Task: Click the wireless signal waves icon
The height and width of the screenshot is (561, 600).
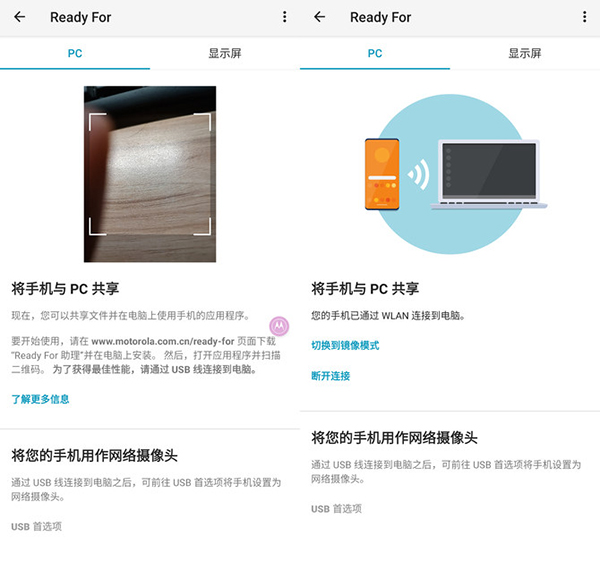Action: click(x=420, y=176)
